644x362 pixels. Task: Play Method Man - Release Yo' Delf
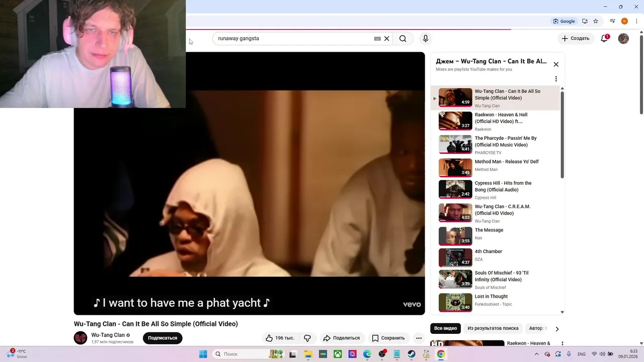(496, 167)
